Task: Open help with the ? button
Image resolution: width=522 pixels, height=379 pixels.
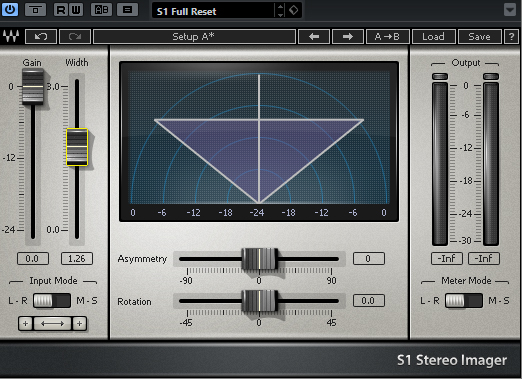Action: tap(511, 37)
